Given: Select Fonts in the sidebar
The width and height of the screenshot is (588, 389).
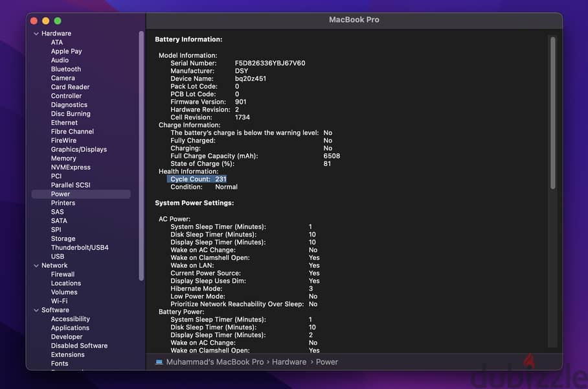Looking at the screenshot, I should coord(60,364).
